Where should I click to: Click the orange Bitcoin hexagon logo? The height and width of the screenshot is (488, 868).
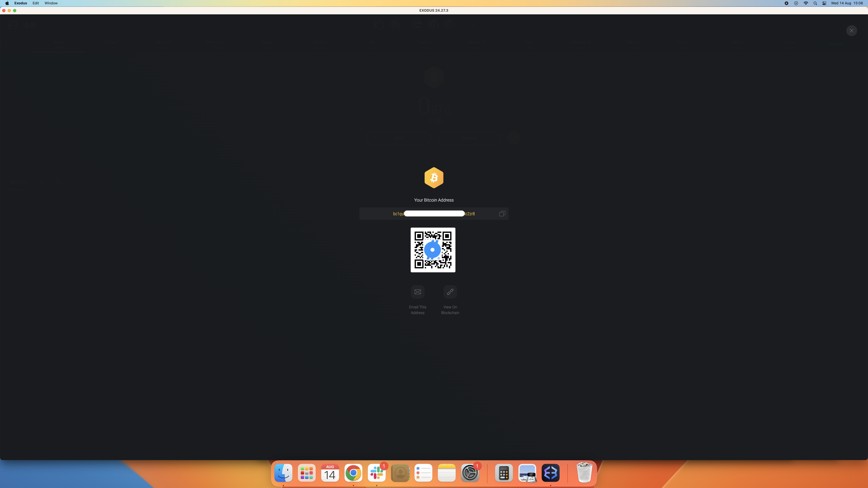(434, 177)
